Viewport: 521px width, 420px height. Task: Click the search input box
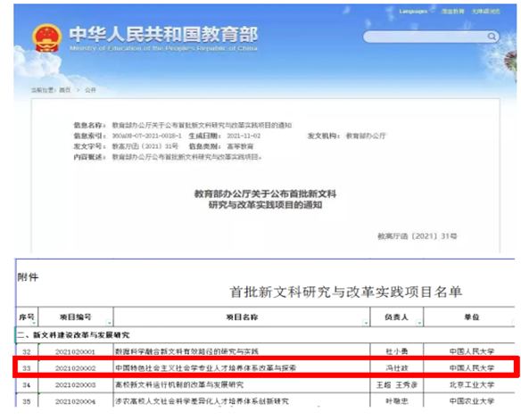click(431, 37)
